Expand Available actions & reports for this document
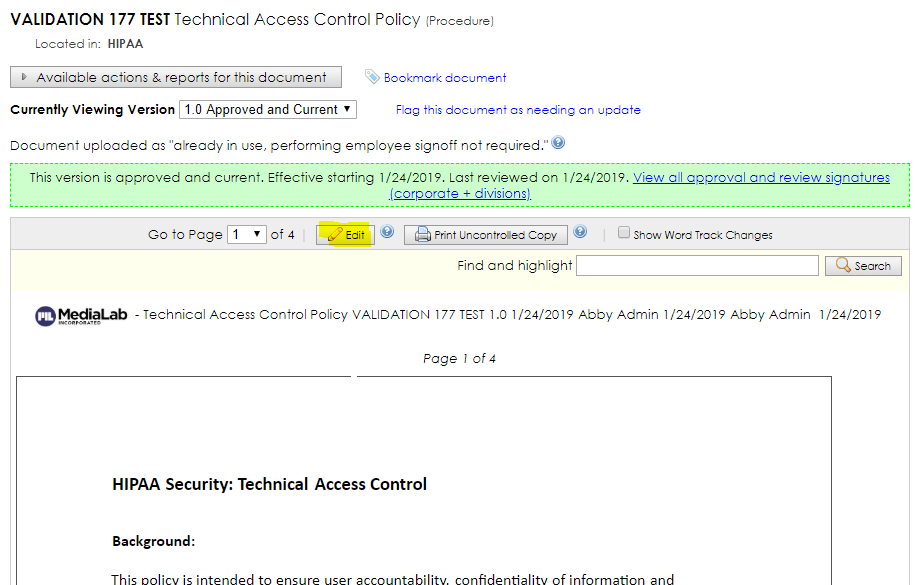The width and height of the screenshot is (917, 585). [x=176, y=77]
